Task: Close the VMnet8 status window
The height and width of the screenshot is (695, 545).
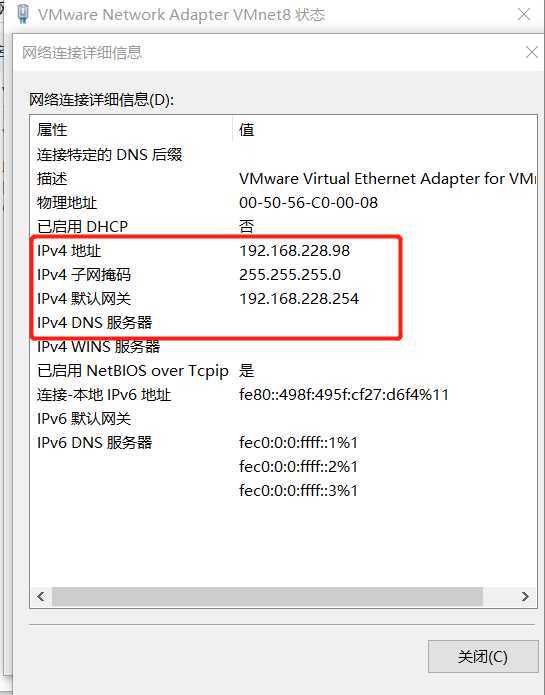Action: click(524, 14)
